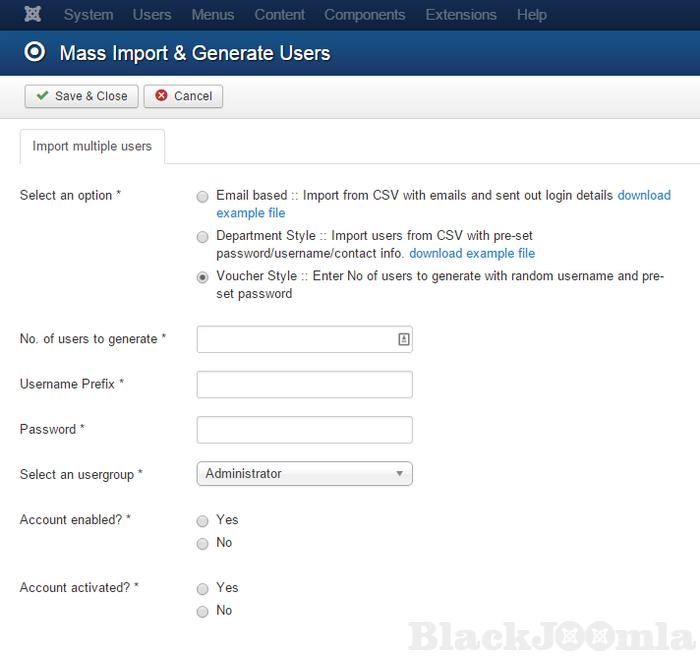Viewport: 700px width, 656px height.
Task: Click the Save & Close button
Action: tap(82, 96)
